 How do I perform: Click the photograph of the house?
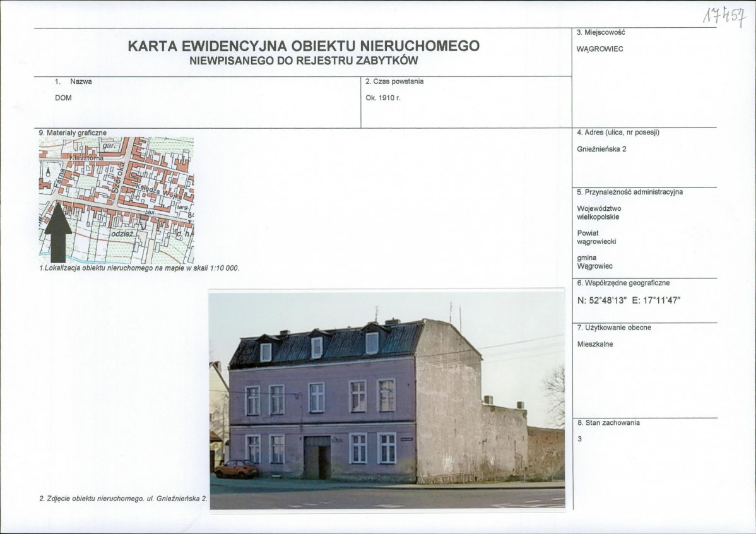point(387,400)
